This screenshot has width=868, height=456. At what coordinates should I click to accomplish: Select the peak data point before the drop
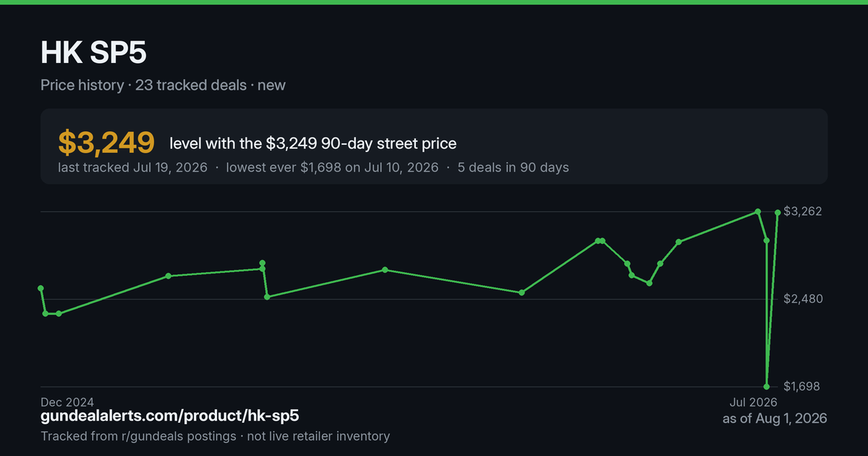757,211
